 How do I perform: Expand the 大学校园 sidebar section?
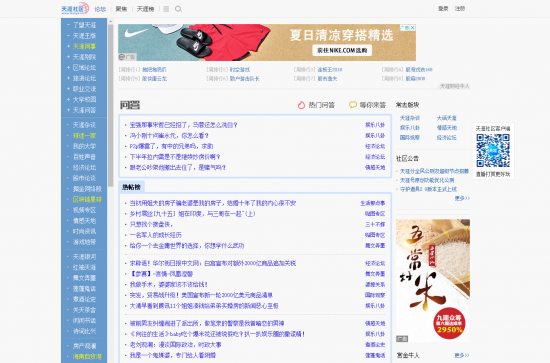[68, 99]
